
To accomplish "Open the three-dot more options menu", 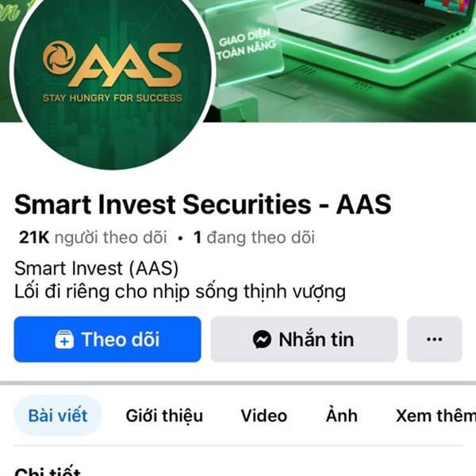I will tap(435, 339).
